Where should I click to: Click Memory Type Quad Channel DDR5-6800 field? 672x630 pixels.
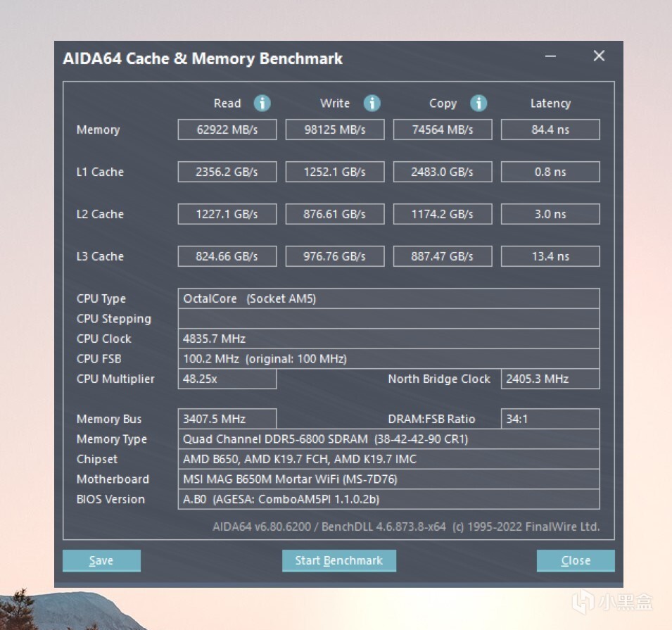[388, 439]
